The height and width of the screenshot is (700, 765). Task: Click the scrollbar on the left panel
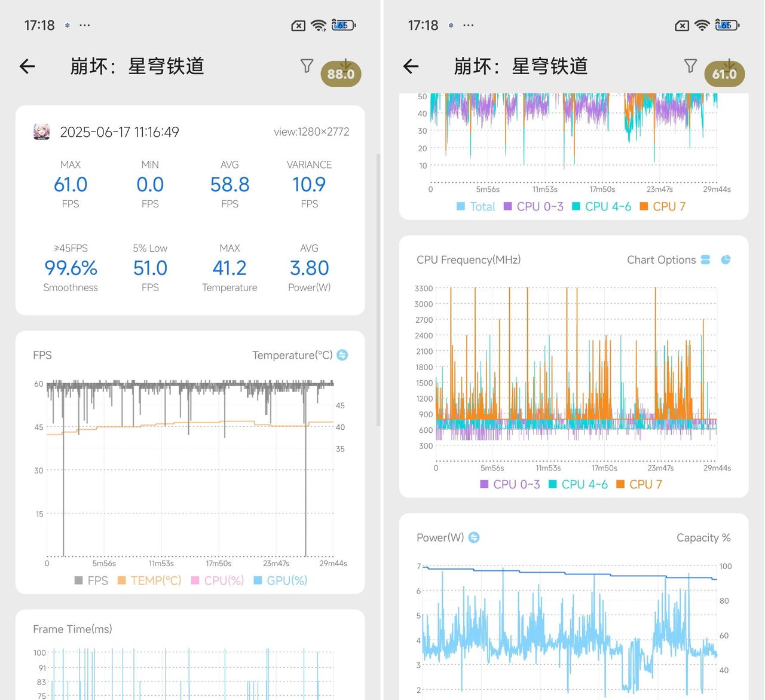(379, 239)
